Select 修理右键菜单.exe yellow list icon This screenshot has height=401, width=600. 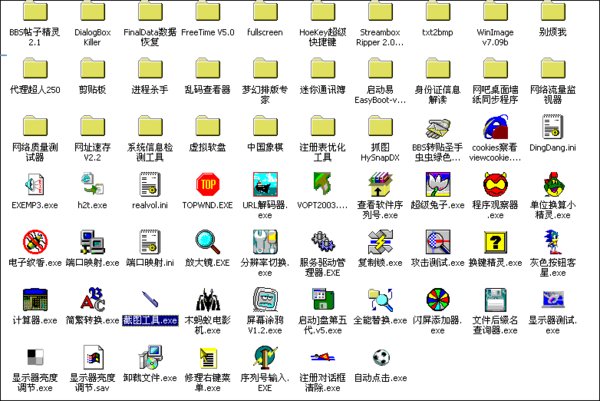pos(207,357)
